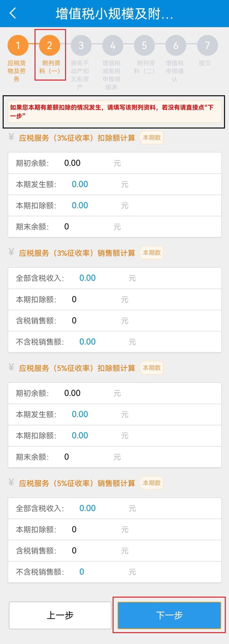Go to step 1 circle 应税货物及劳务
Viewport: 229px width, 644px height.
(x=18, y=45)
